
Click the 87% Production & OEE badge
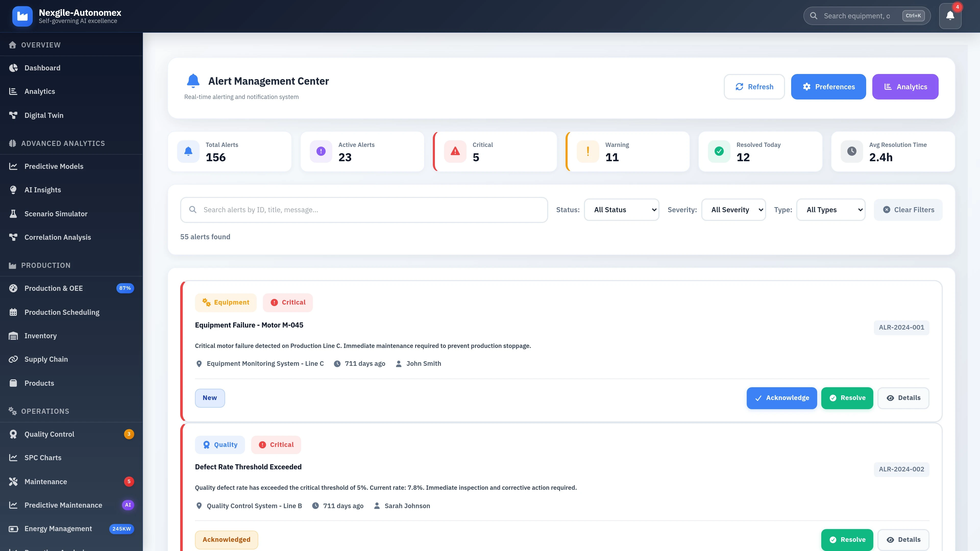tap(125, 288)
